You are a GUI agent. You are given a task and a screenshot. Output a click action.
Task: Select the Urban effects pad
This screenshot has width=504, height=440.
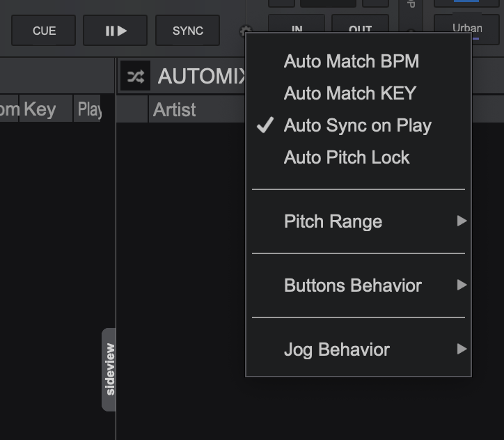466,29
